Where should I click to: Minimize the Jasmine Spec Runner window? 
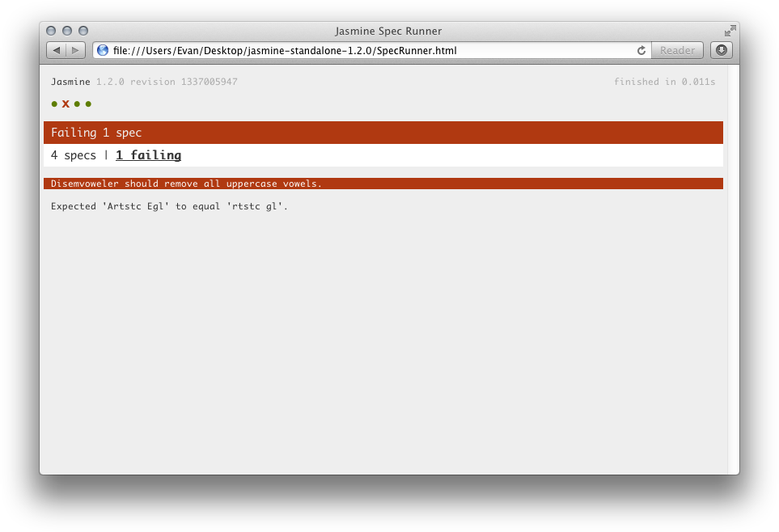tap(67, 31)
